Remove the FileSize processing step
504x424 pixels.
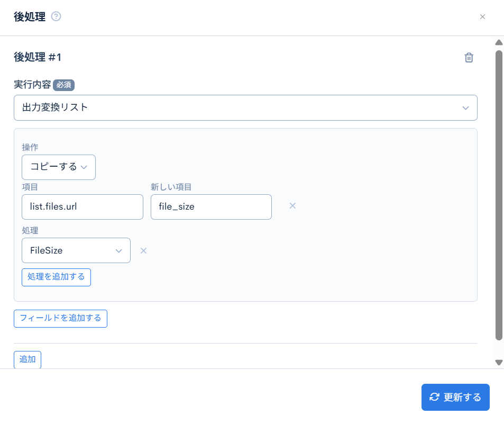click(143, 250)
